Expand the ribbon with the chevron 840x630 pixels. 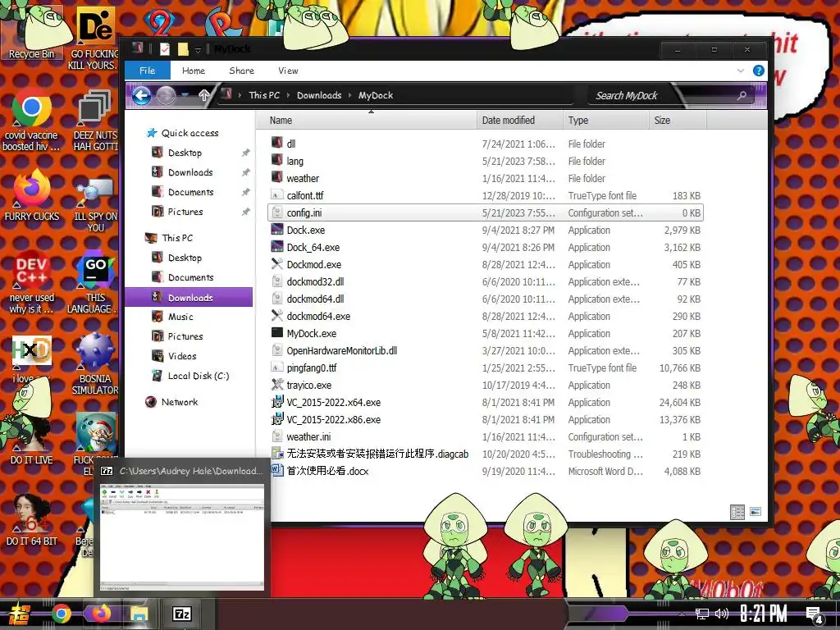pos(741,71)
